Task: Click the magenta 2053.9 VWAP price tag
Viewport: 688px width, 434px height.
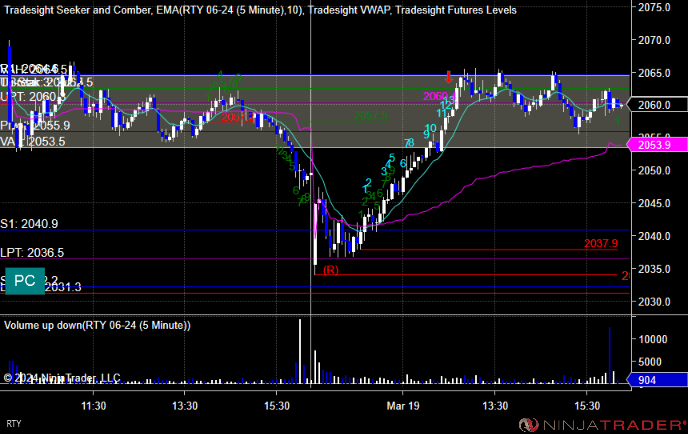Action: pyautogui.click(x=657, y=145)
